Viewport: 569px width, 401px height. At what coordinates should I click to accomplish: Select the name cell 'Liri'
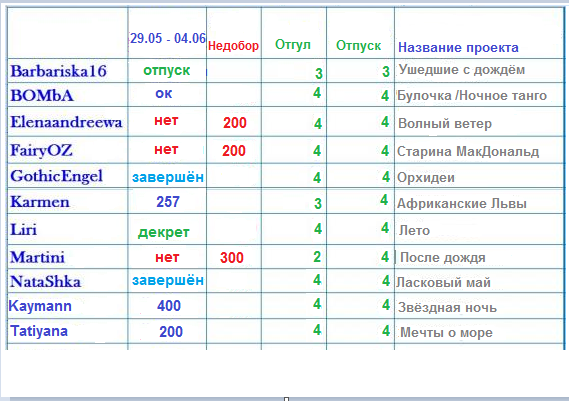(x=24, y=230)
